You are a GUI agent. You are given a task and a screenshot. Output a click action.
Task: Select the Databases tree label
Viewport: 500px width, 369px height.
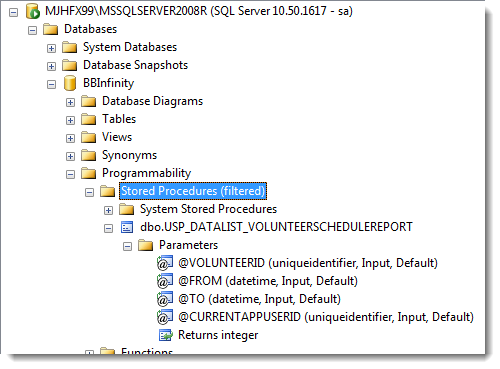pyautogui.click(x=91, y=29)
